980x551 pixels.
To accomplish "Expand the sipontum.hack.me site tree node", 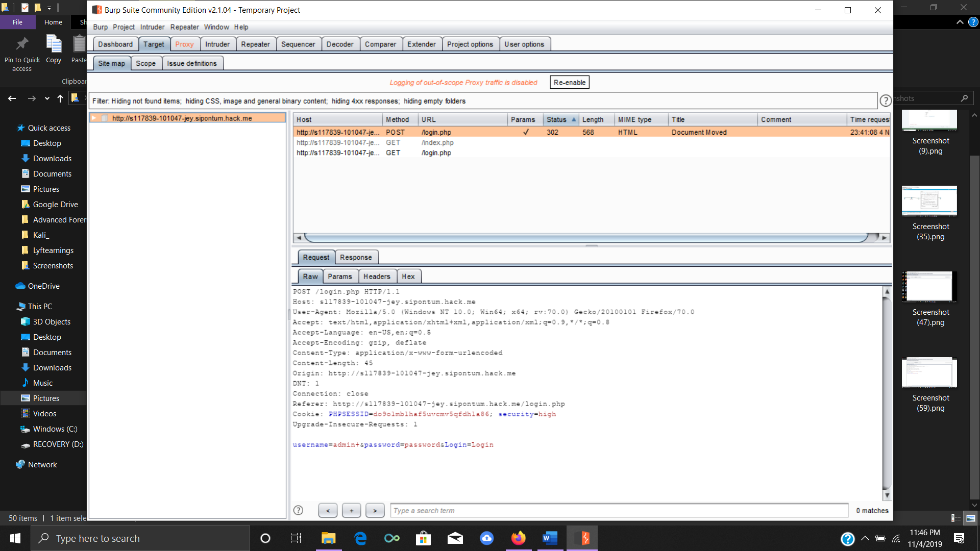I will pos(94,118).
